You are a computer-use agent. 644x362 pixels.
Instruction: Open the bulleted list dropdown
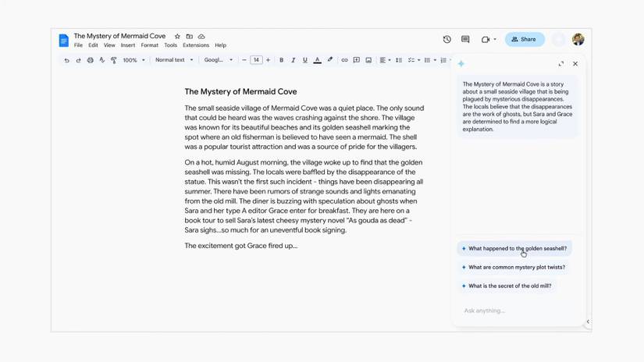430,60
